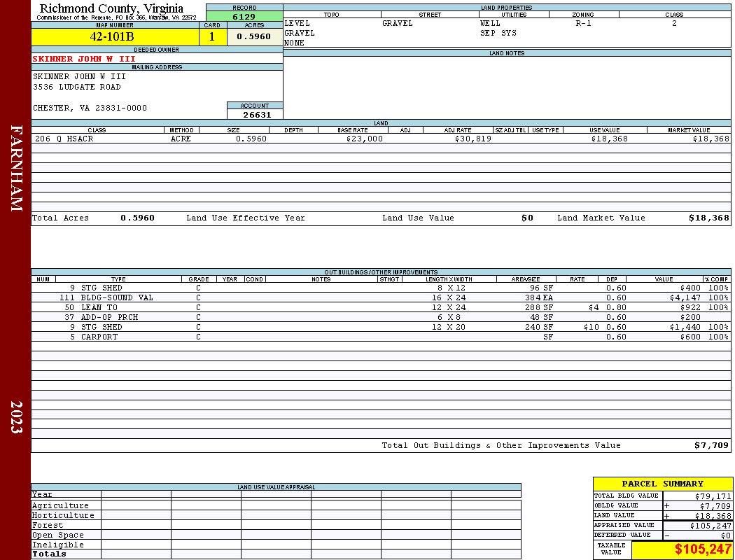The width and height of the screenshot is (735, 560).
Task: Click the OUT BUILDINGS/OTHER IMPROVEMENTS header
Action: (x=381, y=272)
